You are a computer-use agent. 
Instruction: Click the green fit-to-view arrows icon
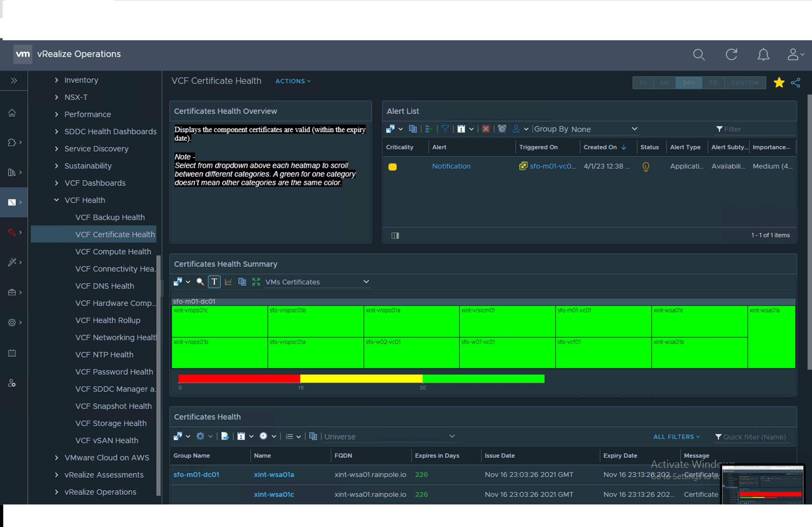(256, 282)
